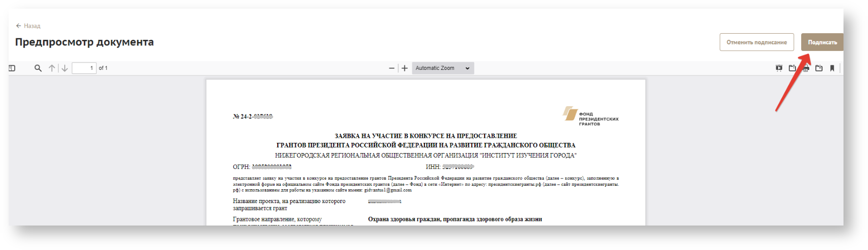Click the Фонд президентских грантов logo

click(590, 116)
